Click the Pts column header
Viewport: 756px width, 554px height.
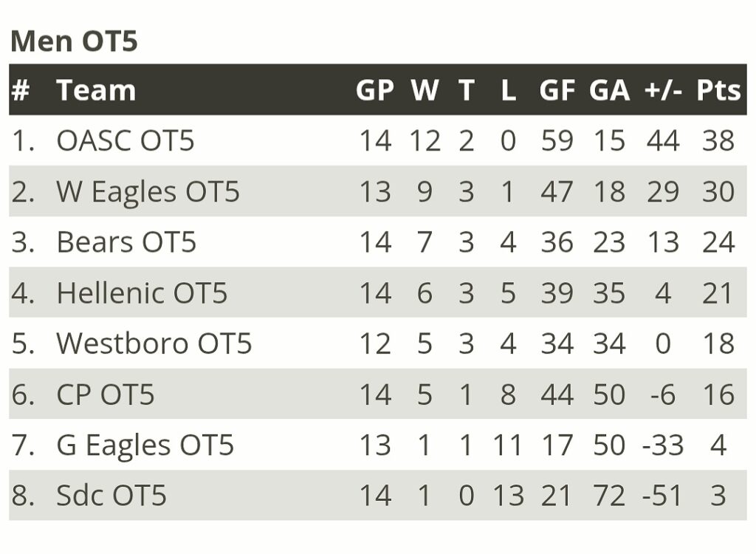(x=718, y=90)
